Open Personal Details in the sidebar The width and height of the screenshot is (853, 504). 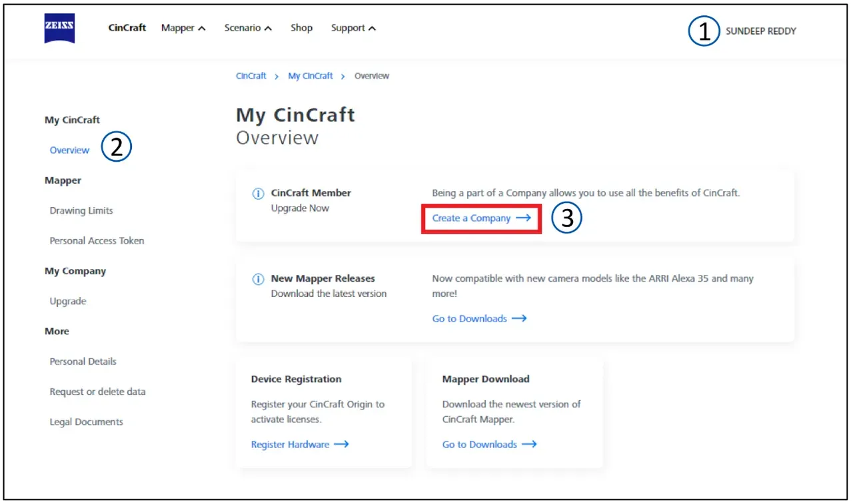pos(83,362)
